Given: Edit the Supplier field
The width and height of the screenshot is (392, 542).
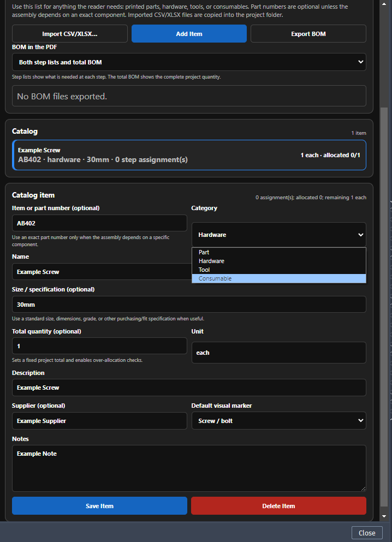Looking at the screenshot, I should pyautogui.click(x=99, y=421).
